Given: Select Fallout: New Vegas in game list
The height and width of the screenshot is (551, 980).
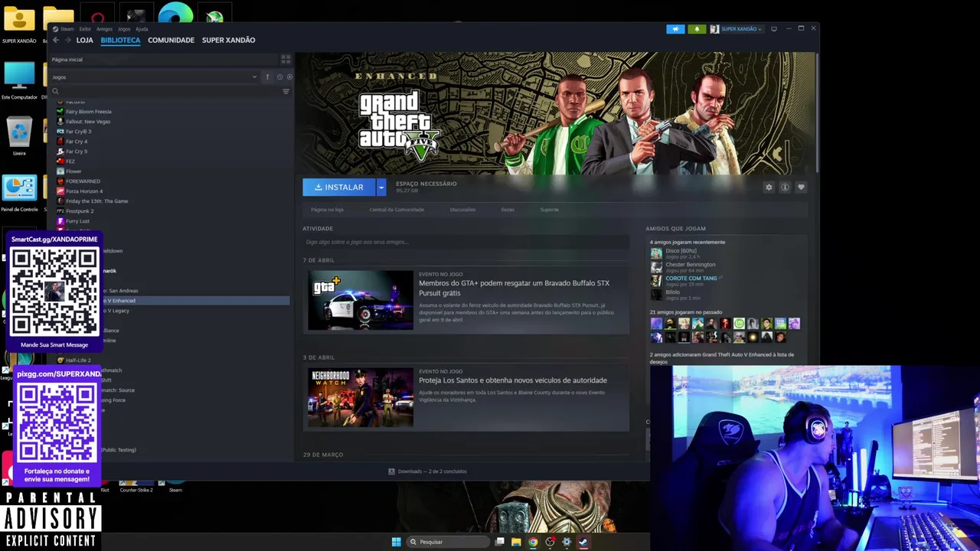Looking at the screenshot, I should (87, 122).
